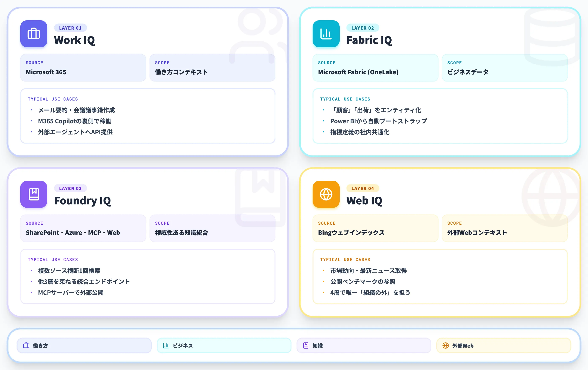Open the 知識 legend chip
This screenshot has width=588, height=370.
364,345
